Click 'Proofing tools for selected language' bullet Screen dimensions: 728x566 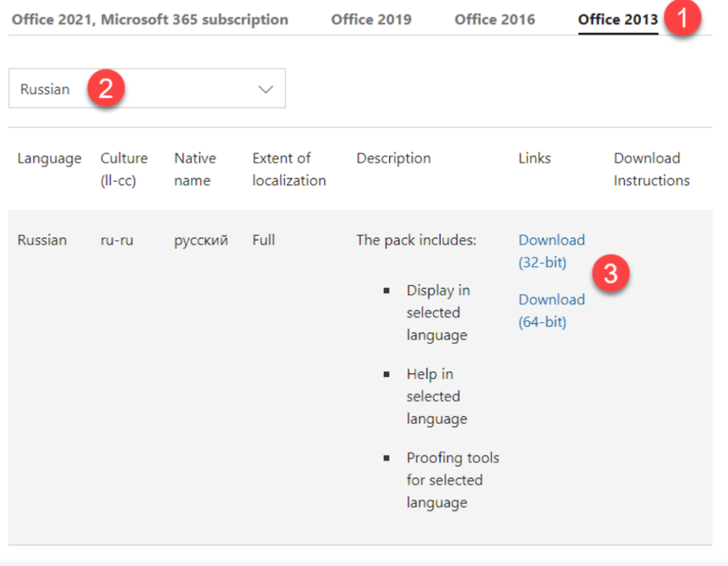[x=452, y=480]
